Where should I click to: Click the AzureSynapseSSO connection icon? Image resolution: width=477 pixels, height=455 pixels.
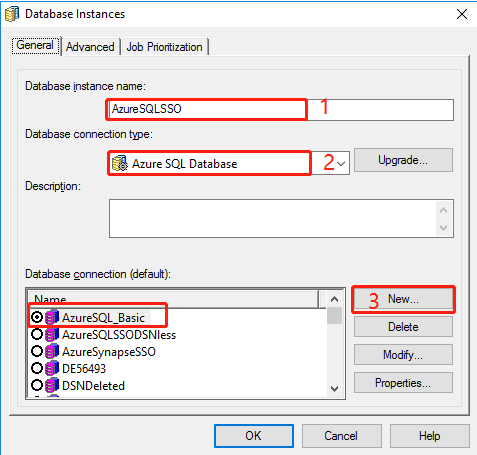[x=52, y=351]
